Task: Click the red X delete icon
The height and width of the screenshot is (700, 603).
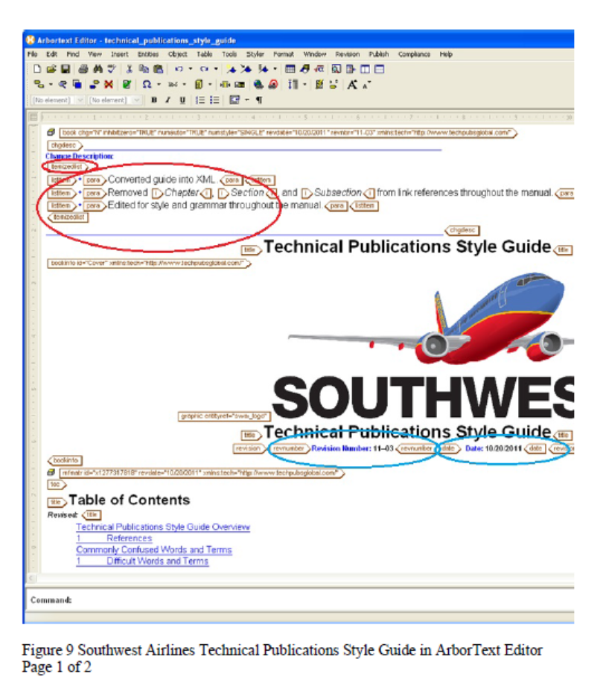Action: tap(109, 84)
